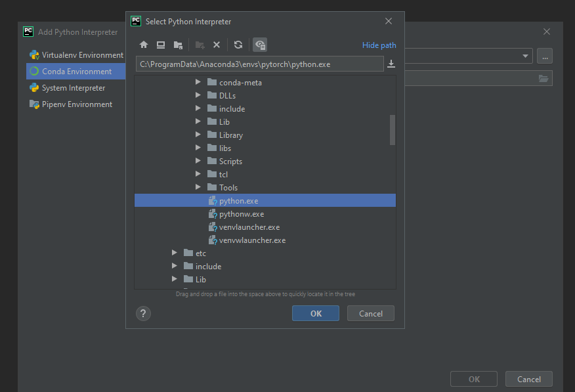Expand the nested include folder under pytorch

[198, 108]
